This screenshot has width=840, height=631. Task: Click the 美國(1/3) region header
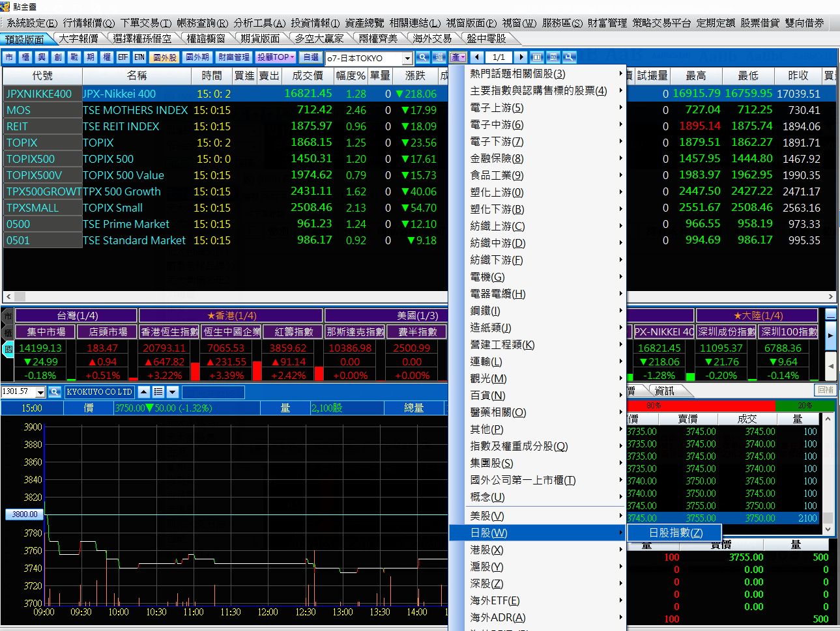point(417,316)
